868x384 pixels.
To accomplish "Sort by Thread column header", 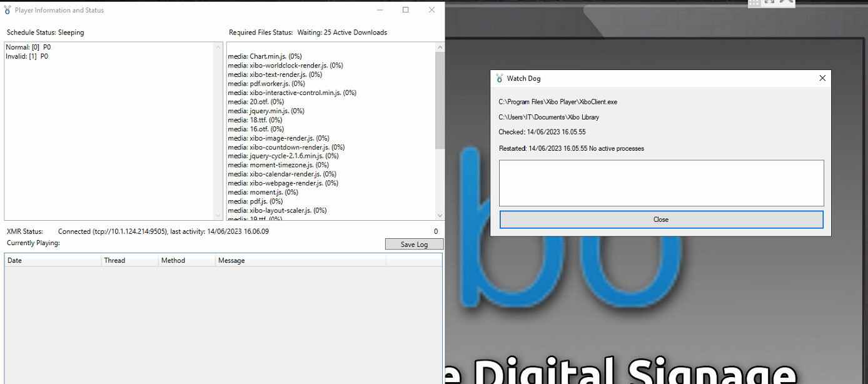I will [x=130, y=260].
